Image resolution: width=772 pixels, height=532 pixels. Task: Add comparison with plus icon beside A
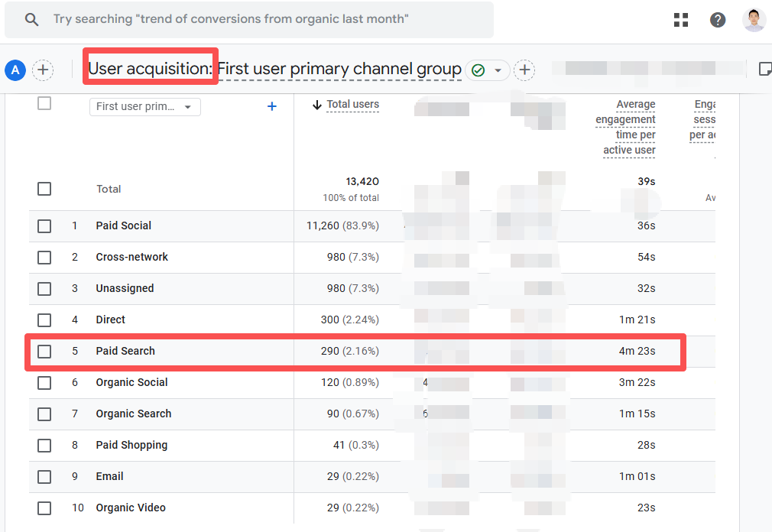(x=43, y=70)
